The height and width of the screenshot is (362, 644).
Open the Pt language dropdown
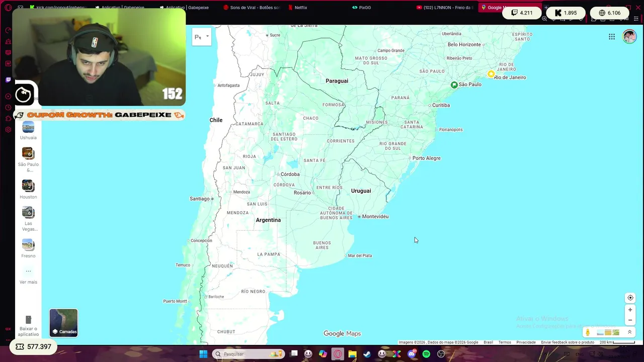click(x=201, y=37)
